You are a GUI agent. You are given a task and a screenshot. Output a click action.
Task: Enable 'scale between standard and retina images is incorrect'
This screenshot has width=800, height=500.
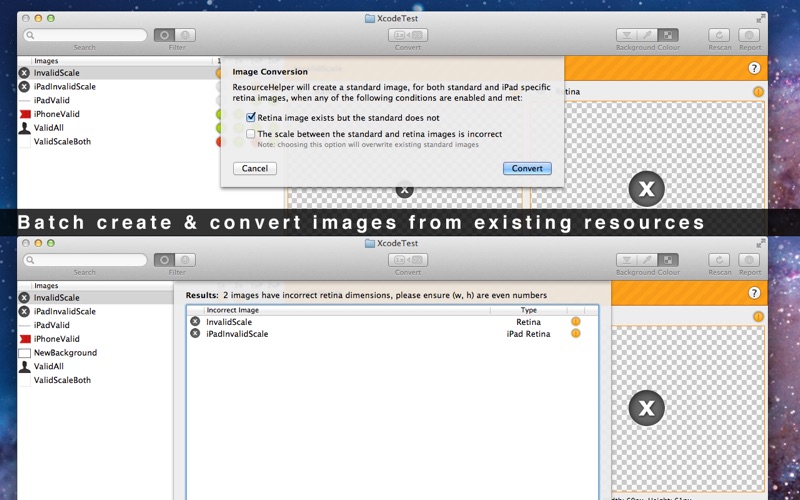[x=251, y=133]
